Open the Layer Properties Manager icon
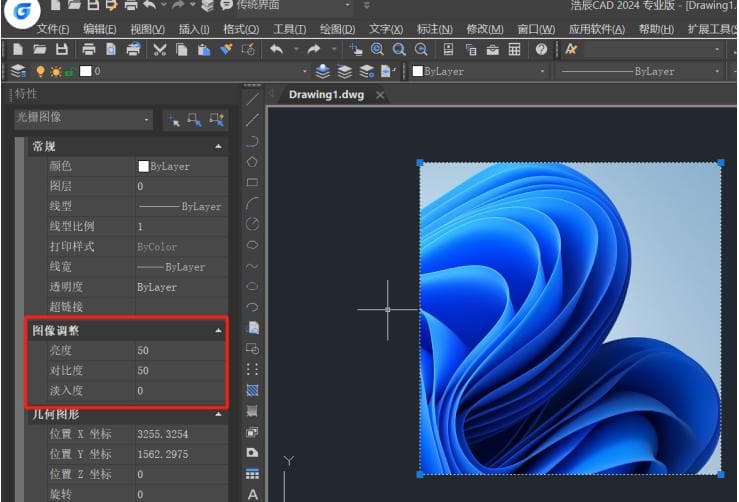Viewport: 739px width, 502px height. pyautogui.click(x=18, y=72)
